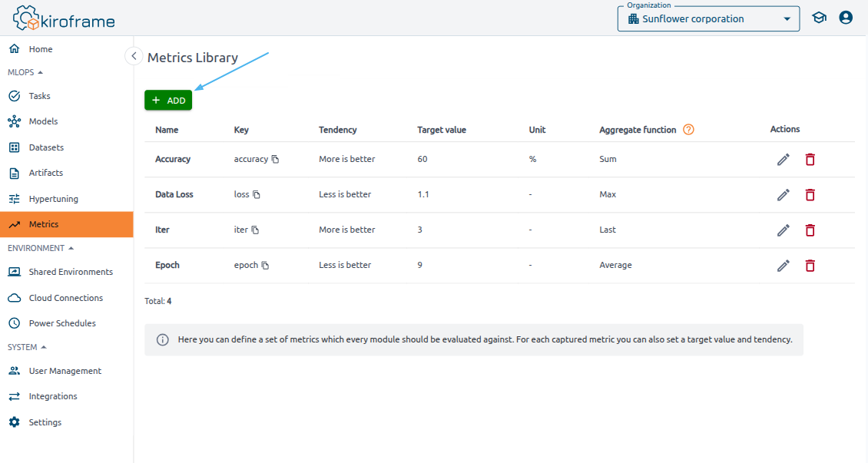Open the user profile icon

point(846,18)
